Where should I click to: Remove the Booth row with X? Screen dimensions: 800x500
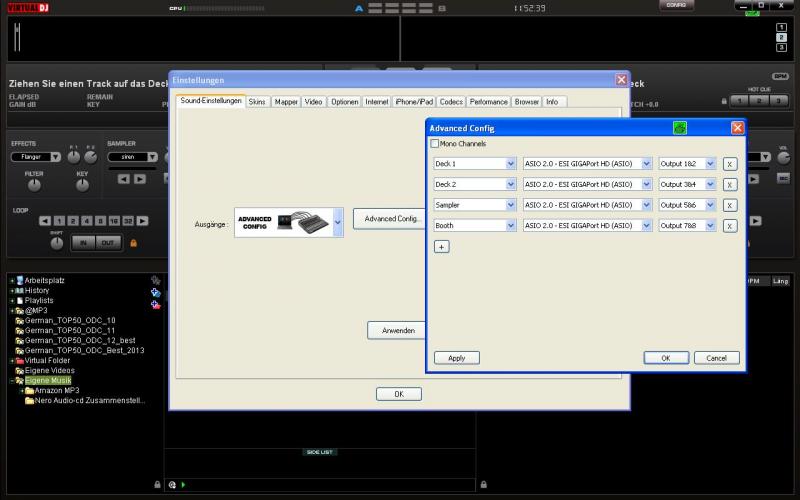click(730, 226)
